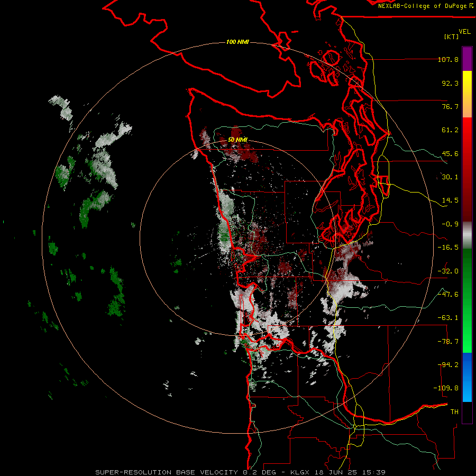Click the [KT] units label

pyautogui.click(x=452, y=36)
